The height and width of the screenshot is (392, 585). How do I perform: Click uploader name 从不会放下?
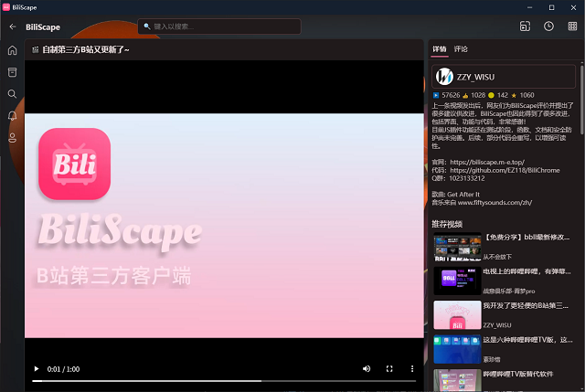click(x=497, y=257)
